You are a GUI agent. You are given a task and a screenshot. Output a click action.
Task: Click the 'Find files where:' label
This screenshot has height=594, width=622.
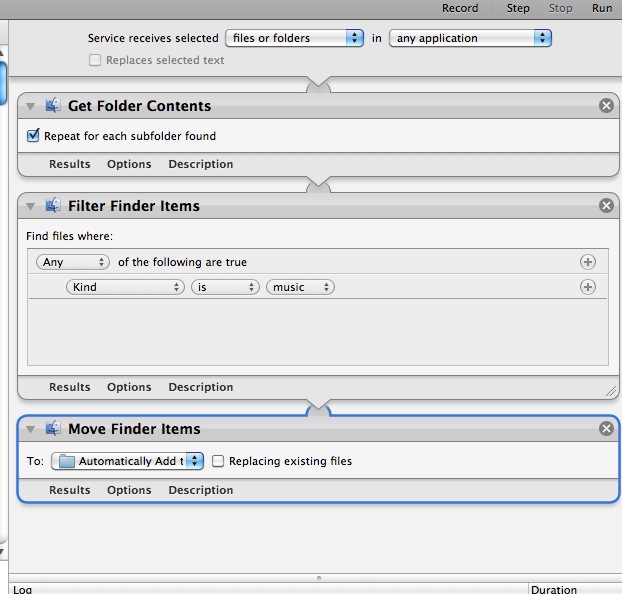click(69, 236)
